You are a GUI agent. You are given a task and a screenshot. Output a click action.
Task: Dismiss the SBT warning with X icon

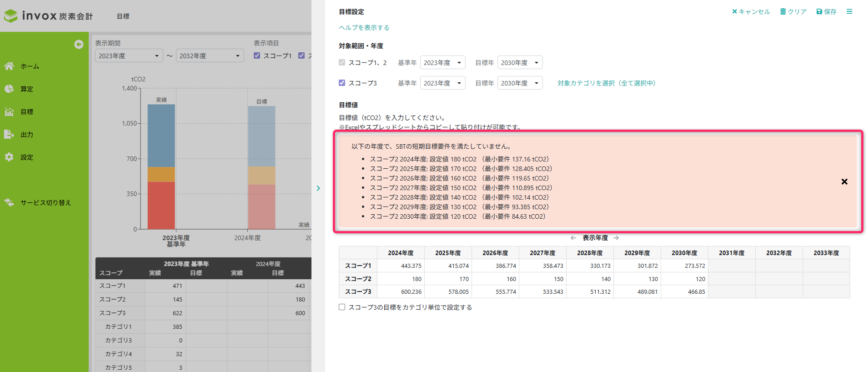(x=844, y=181)
